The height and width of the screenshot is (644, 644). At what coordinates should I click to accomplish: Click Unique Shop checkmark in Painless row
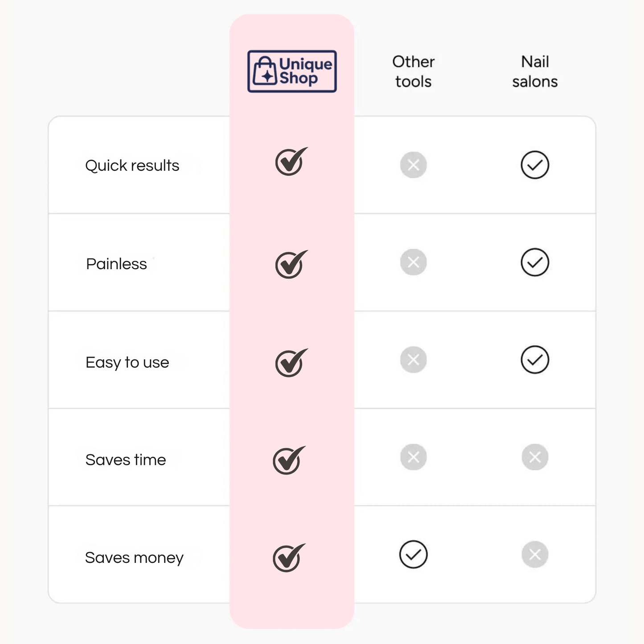click(x=291, y=265)
